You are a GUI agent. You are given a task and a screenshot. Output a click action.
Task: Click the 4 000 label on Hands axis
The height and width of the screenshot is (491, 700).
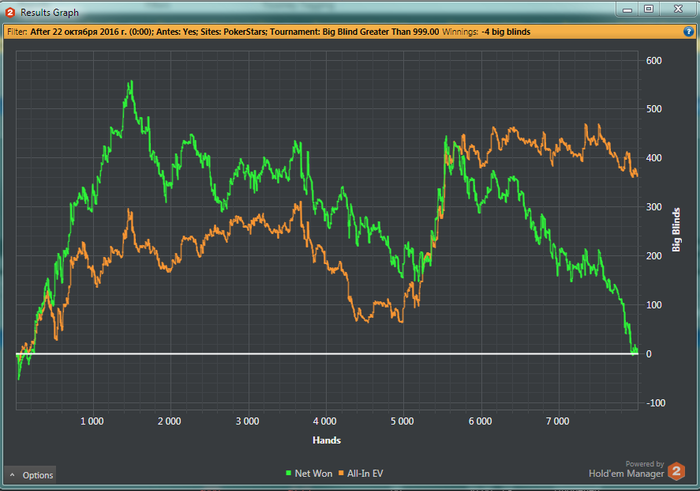326,422
